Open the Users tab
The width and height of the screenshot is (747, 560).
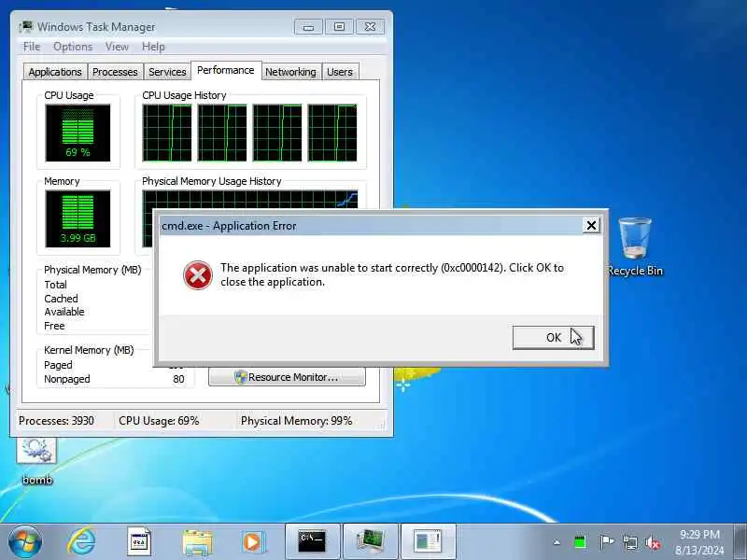pyautogui.click(x=340, y=72)
